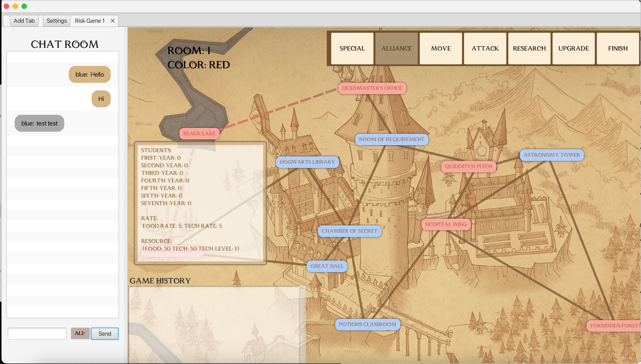Click the GAME HISTORY heading
The height and width of the screenshot is (364, 641).
pyautogui.click(x=160, y=281)
